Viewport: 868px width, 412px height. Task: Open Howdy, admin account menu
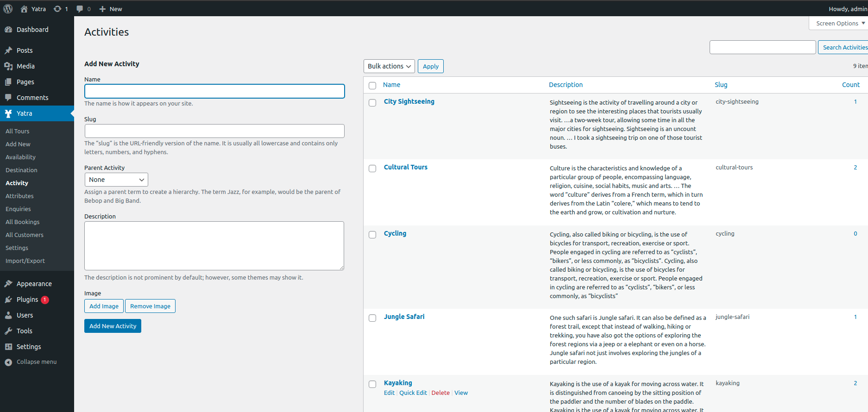(848, 9)
